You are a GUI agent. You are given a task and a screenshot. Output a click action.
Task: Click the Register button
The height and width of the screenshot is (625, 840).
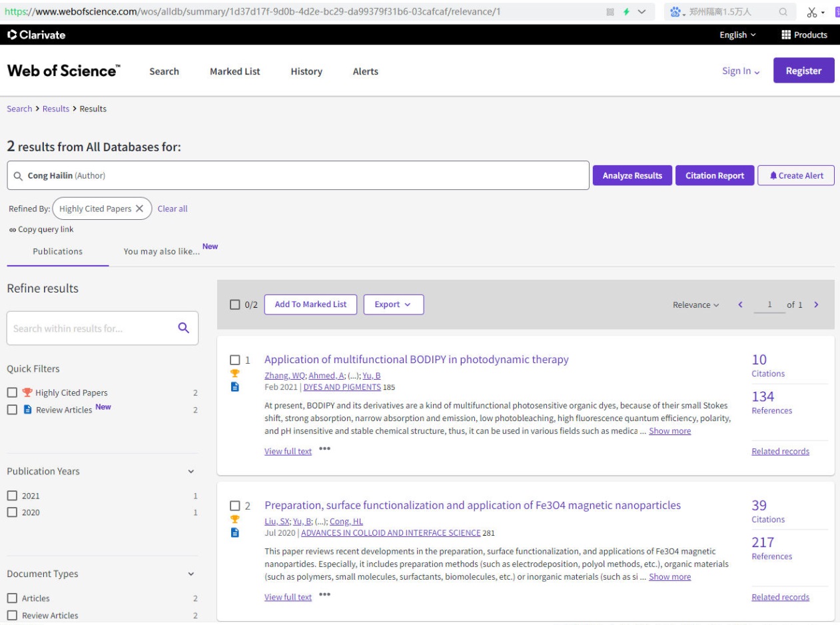(803, 71)
